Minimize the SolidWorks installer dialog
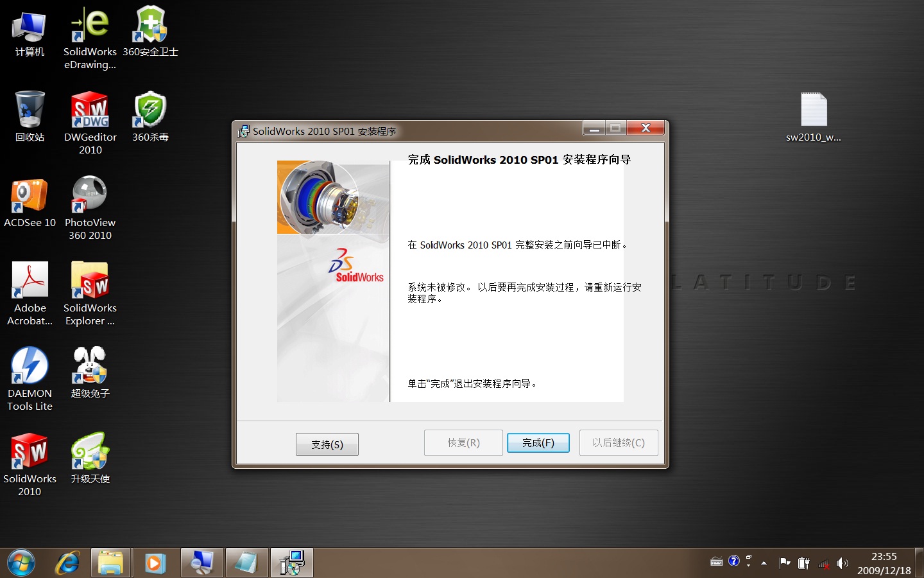 595,128
